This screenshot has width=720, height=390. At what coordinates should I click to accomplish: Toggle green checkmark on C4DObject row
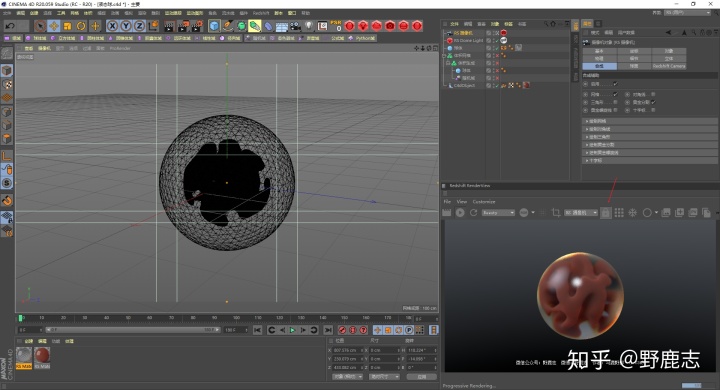point(496,85)
